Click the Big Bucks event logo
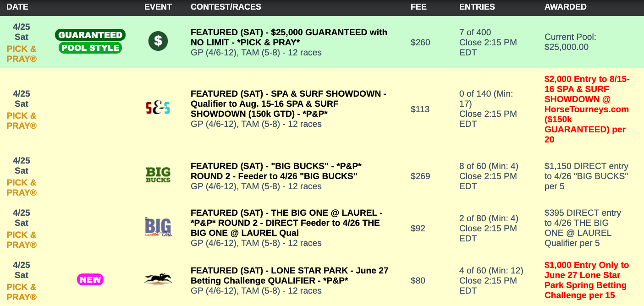 (x=158, y=175)
